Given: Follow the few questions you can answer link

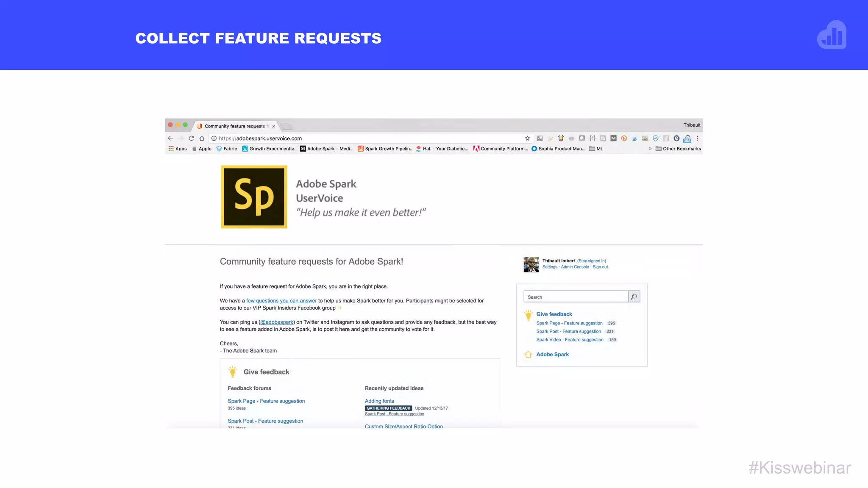Looking at the screenshot, I should 281,301.
